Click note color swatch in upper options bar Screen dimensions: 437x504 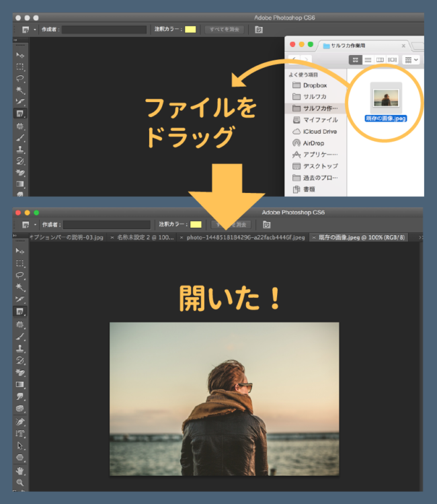[x=190, y=30]
